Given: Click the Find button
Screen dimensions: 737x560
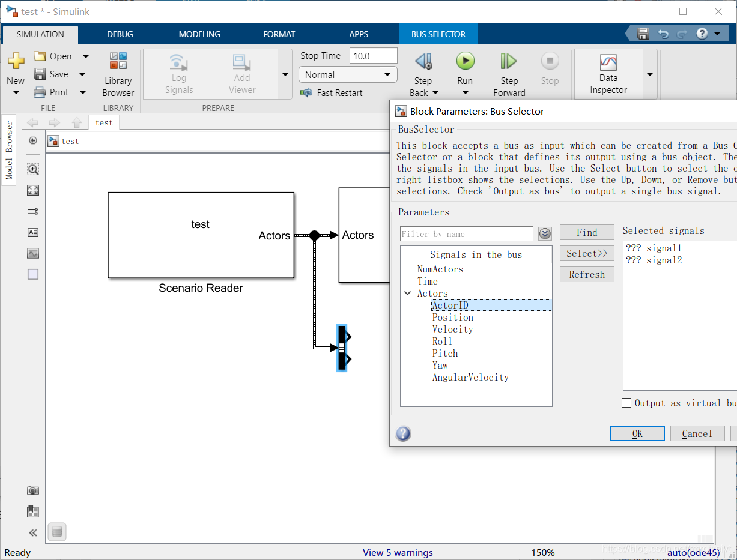Looking at the screenshot, I should (587, 232).
